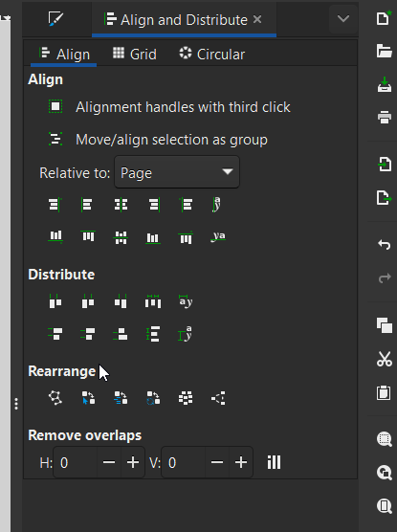Expand the dock panel chevron menu
The width and height of the screenshot is (397, 532).
[x=343, y=19]
